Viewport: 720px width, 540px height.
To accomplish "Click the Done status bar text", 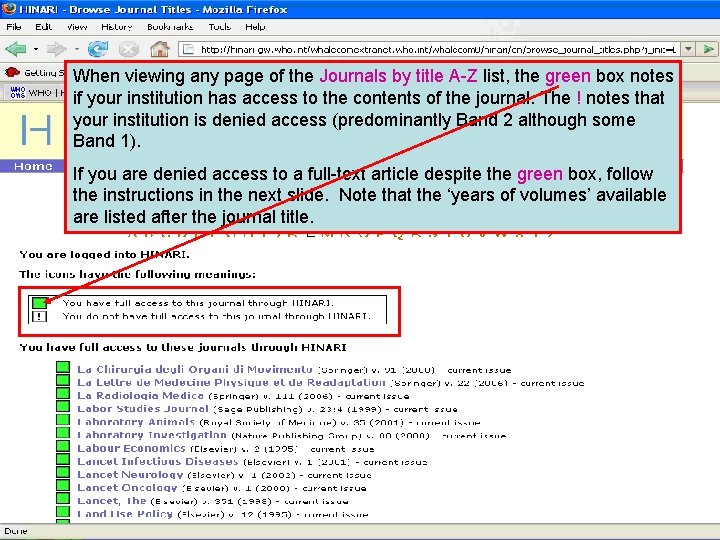I will coord(16,531).
